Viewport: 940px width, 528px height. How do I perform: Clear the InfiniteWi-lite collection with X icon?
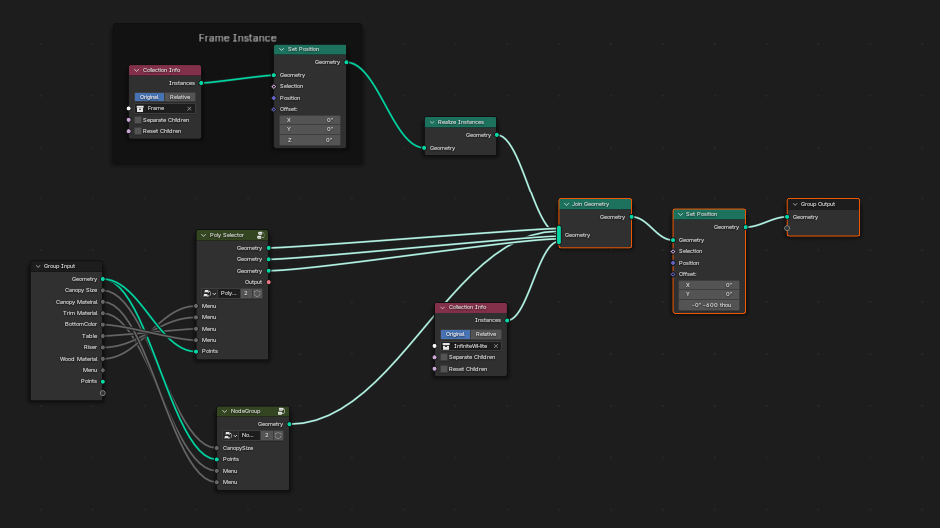[x=496, y=346]
